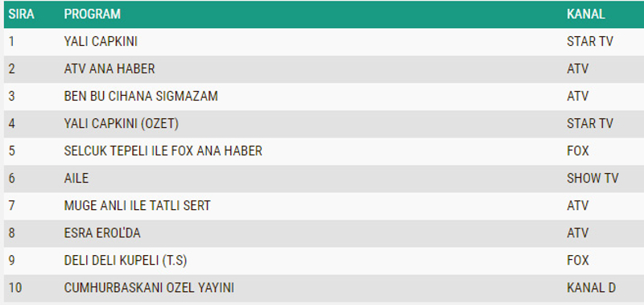644x305 pixels.
Task: Click the SIRA column header
Action: (x=22, y=14)
